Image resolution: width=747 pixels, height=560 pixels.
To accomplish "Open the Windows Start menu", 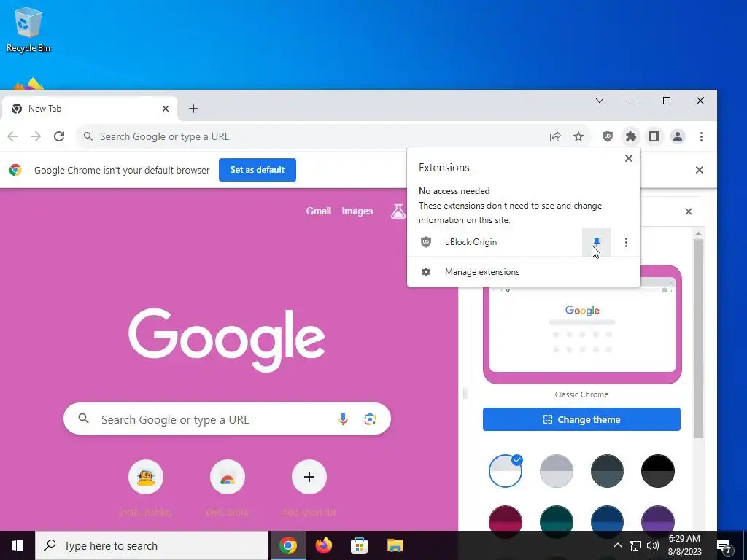I will [18, 545].
